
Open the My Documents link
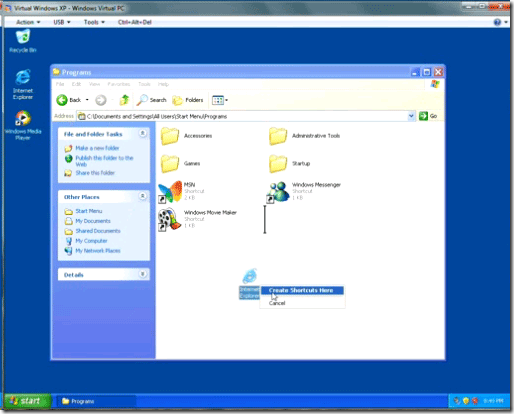tap(93, 221)
